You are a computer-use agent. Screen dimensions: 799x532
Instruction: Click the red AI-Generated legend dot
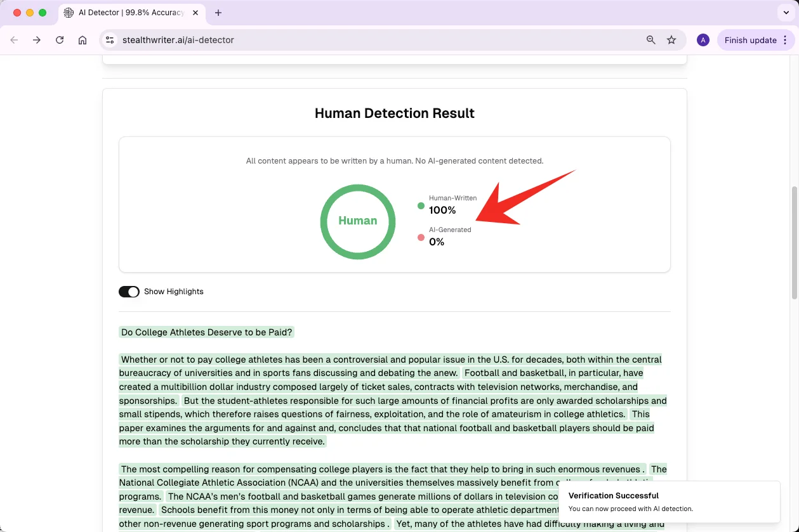point(421,237)
